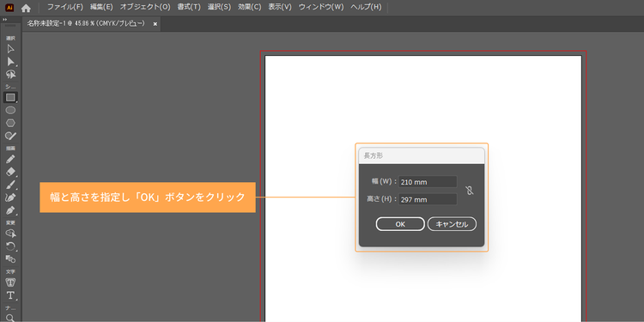Select the Ellipse tool
Screen dimensions: 644x322
10,110
